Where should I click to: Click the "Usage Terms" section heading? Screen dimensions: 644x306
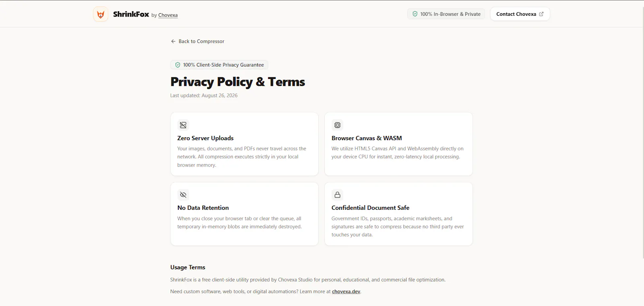click(188, 267)
